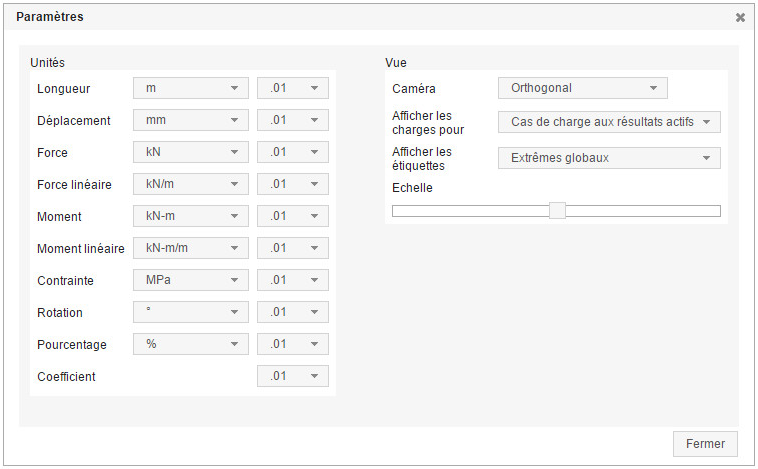758x469 pixels.
Task: Open the Rotation precision dropdown
Action: pyautogui.click(x=292, y=312)
